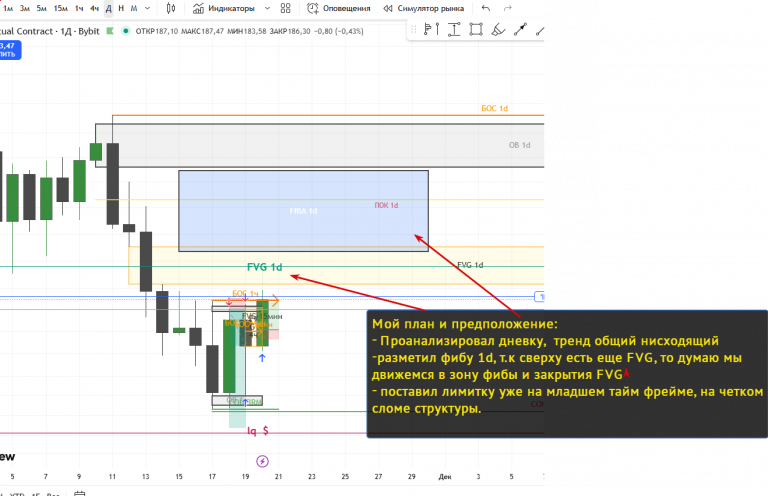Open the indicator templates grid icon
Viewport: 768px width, 496px height.
(286, 8)
